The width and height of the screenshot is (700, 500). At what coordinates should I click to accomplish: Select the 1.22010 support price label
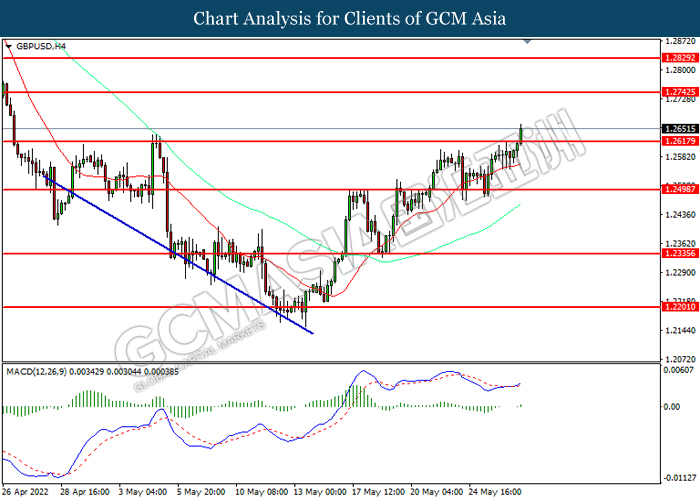(680, 307)
